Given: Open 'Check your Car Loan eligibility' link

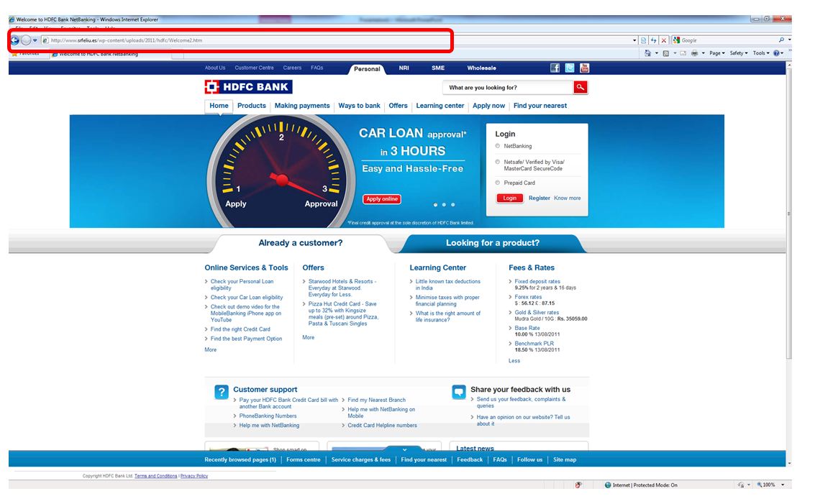Looking at the screenshot, I should point(247,298).
